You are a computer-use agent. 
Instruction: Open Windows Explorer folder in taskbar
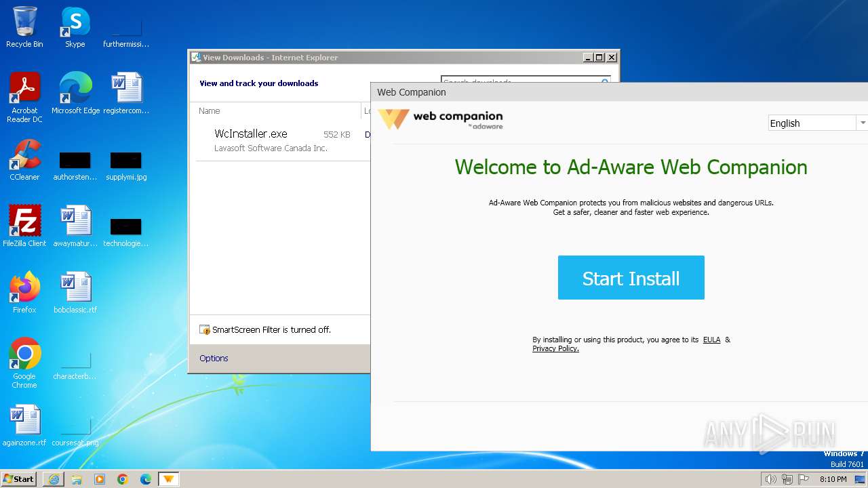77,479
